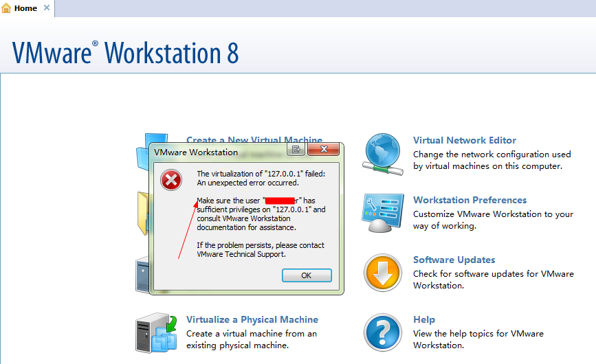Click 'Customize VMware Workstation to your' description
This screenshot has width=596, height=364.
(x=493, y=214)
